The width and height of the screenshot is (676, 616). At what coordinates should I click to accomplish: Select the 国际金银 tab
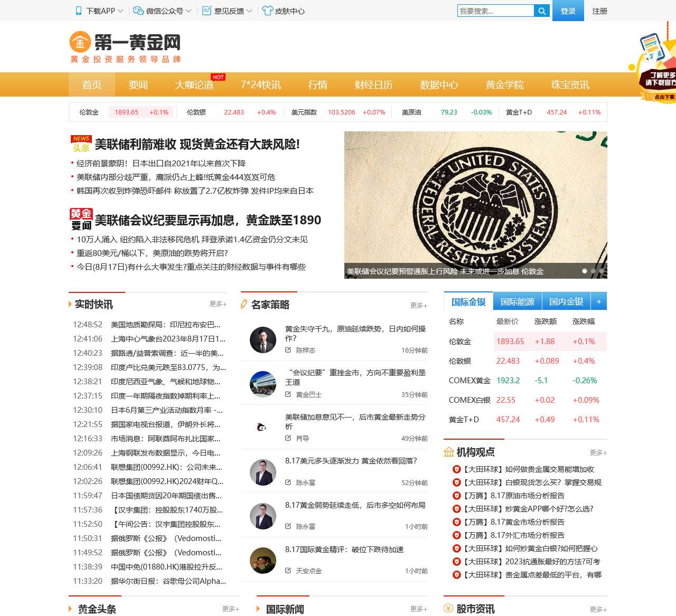point(468,301)
